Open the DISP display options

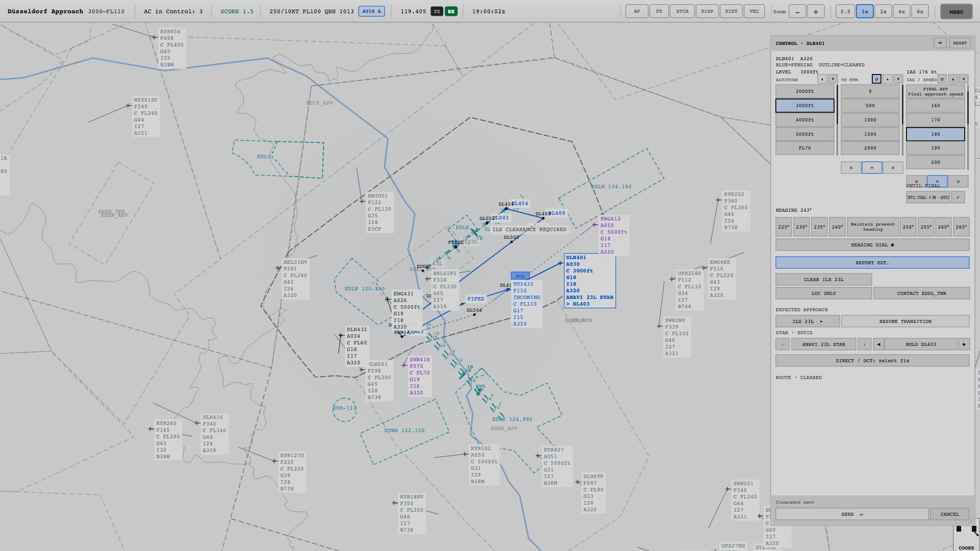tap(707, 11)
